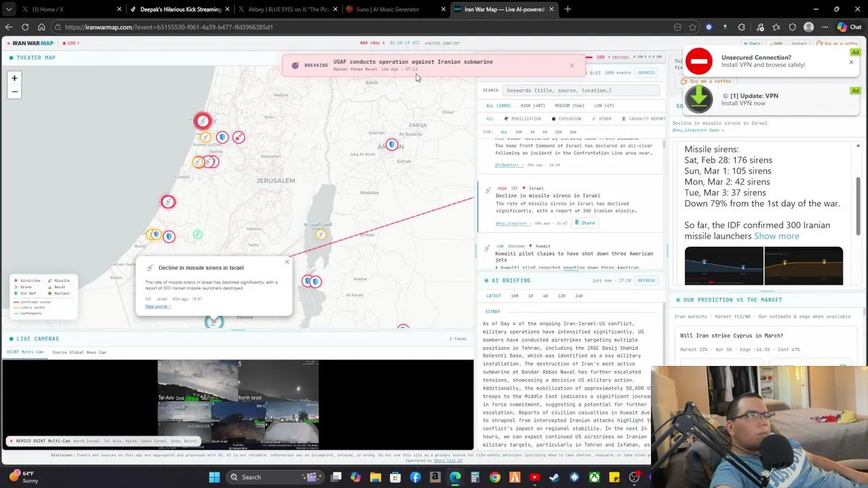Image resolution: width=868 pixels, height=488 pixels.
Task: Zoom in the theater map
Action: click(14, 78)
